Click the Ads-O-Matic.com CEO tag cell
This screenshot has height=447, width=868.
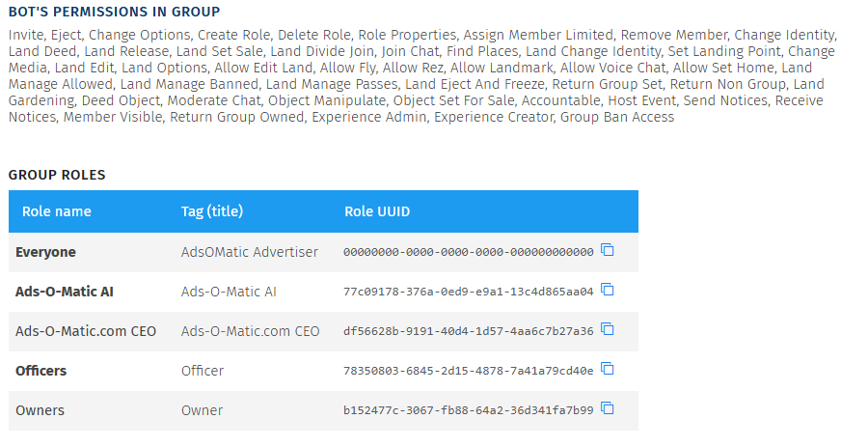[250, 331]
